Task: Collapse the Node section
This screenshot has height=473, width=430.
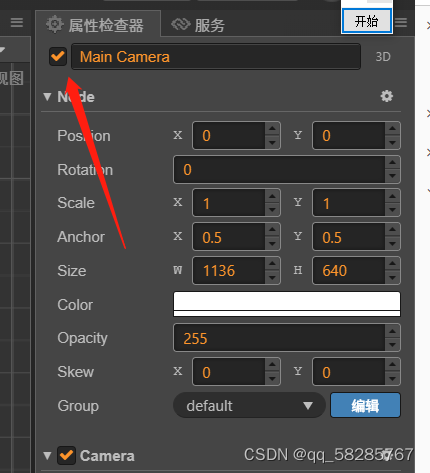Action: [47, 97]
